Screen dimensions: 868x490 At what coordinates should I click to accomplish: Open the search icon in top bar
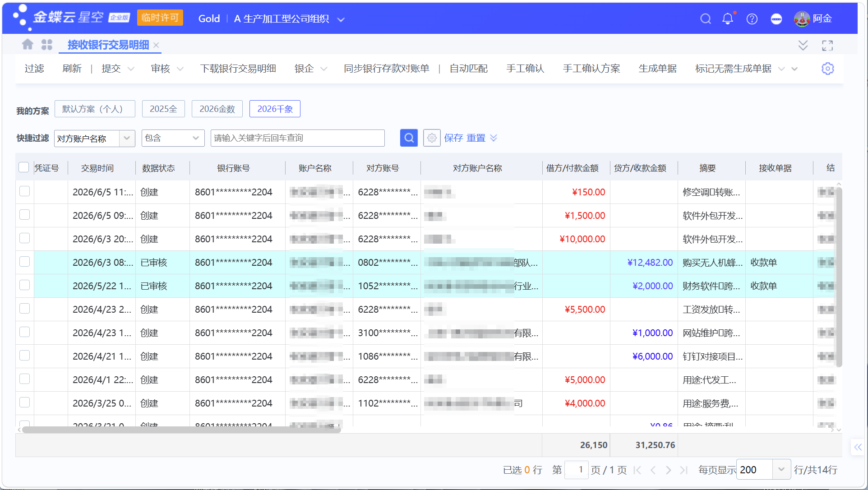(x=706, y=18)
